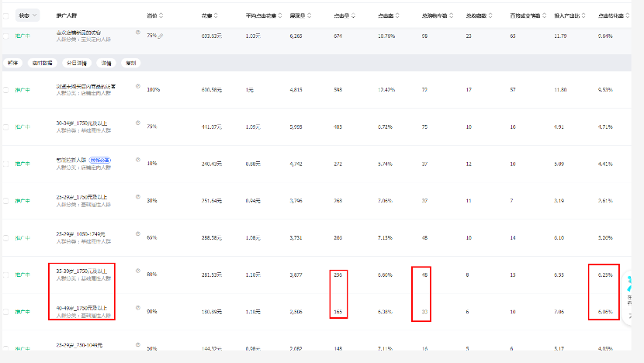This screenshot has height=363, width=644.
Task: Click the edit pencil beside 75% premium
Action: (x=161, y=36)
